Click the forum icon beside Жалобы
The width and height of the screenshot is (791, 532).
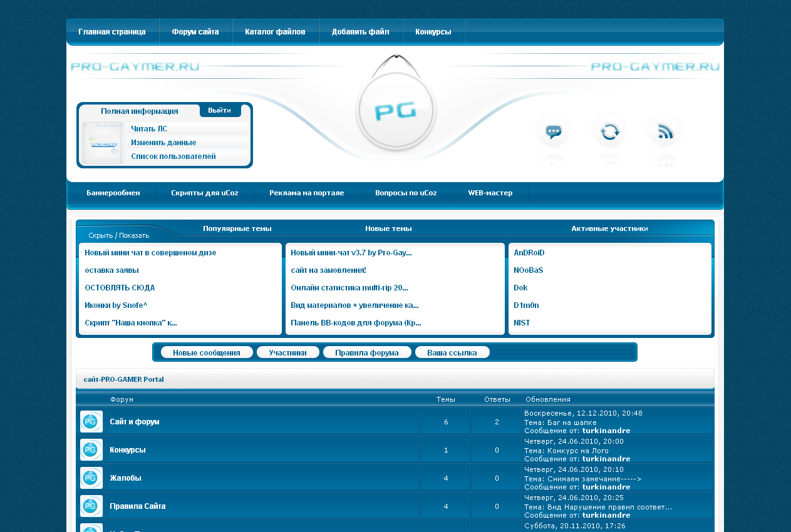tap(91, 478)
